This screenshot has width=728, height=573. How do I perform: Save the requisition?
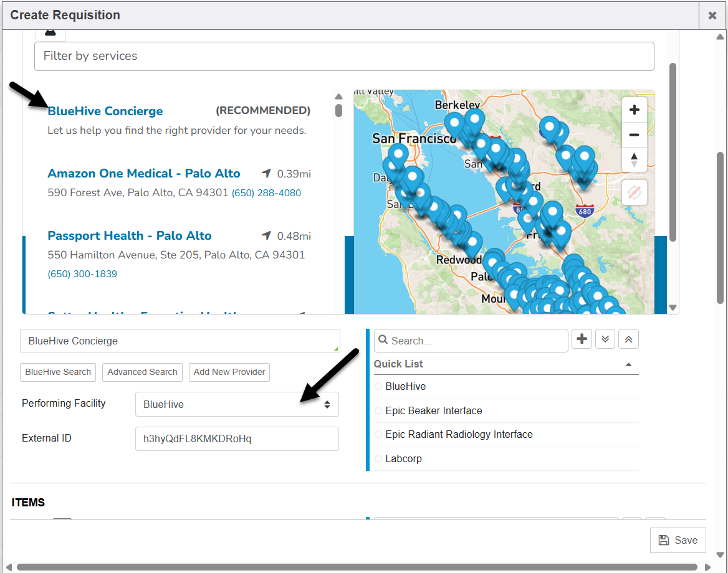pyautogui.click(x=678, y=540)
